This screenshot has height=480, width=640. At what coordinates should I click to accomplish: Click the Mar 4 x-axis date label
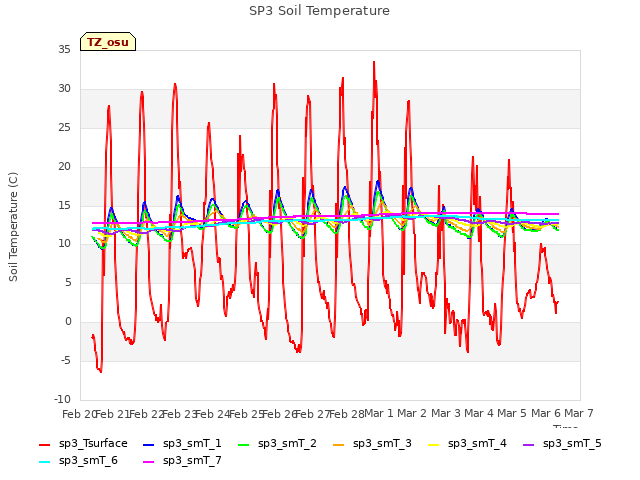pos(479,414)
